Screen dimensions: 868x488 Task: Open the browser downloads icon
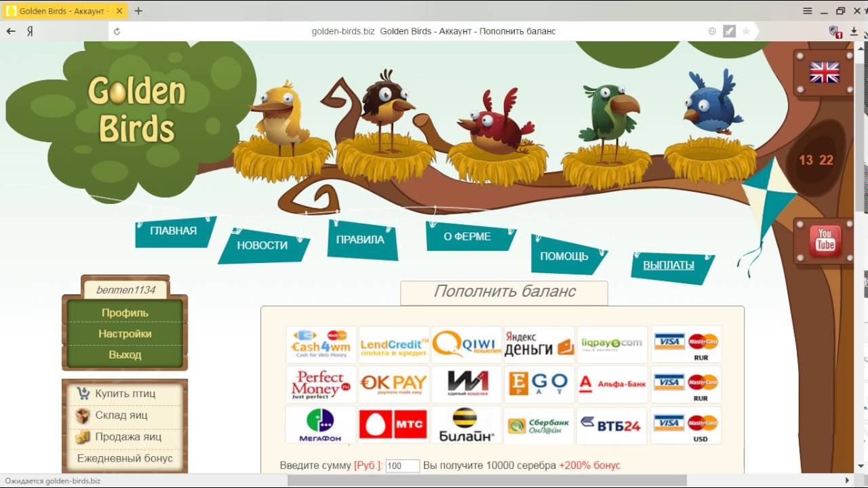coord(854,31)
